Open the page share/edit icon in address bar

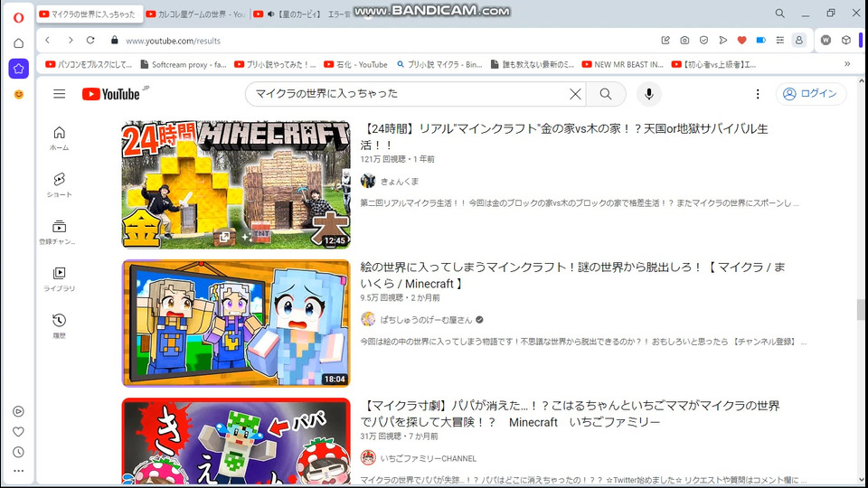(665, 41)
